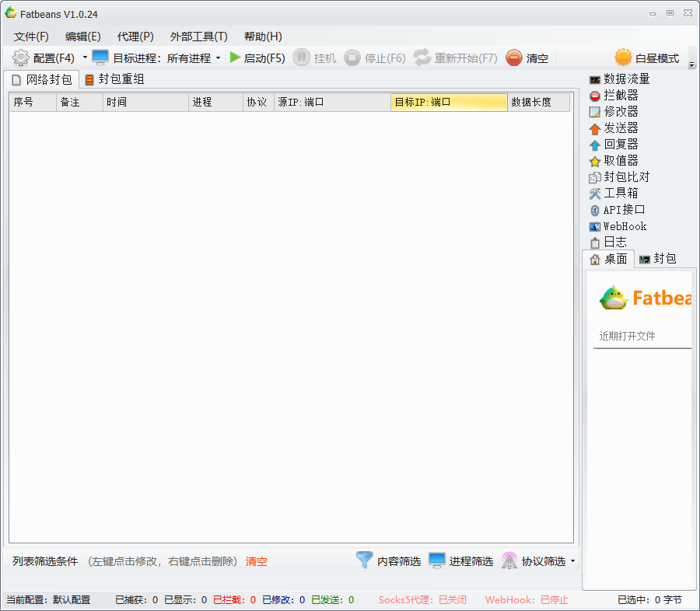
Task: Open the 工具箱 toolbox icon
Action: [x=595, y=194]
